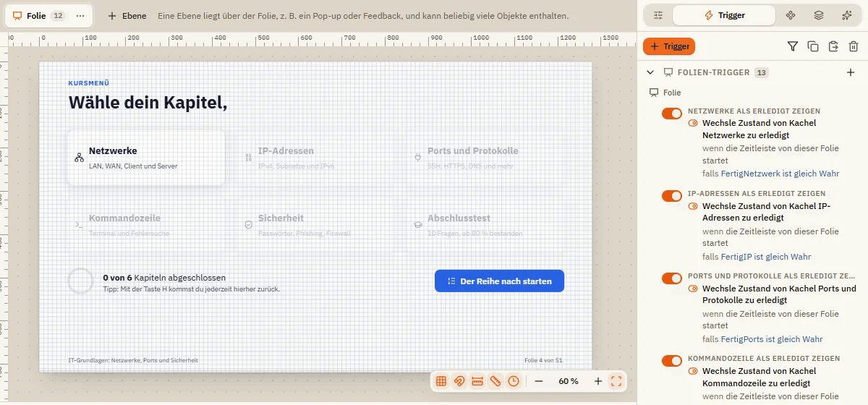The image size is (868, 405).
Task: Open the AI sparkles panel icon
Action: (x=847, y=15)
